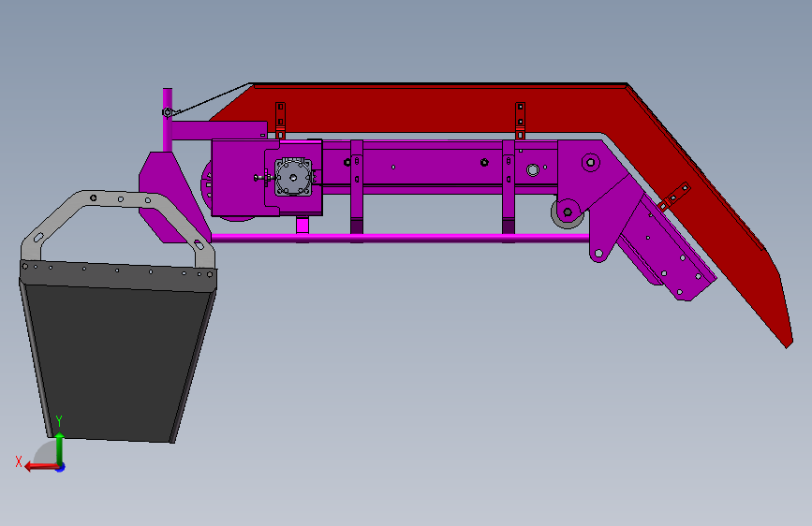Click the blue Z axis dot on the triad

point(61,468)
